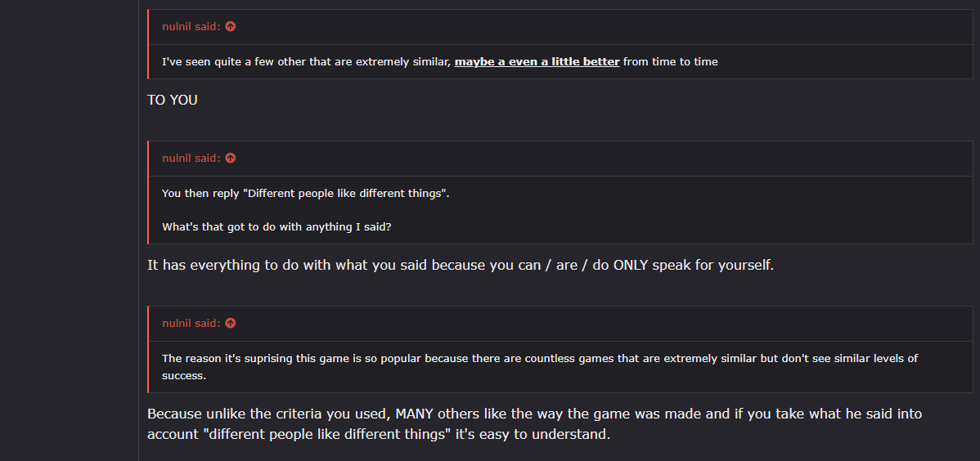The width and height of the screenshot is (980, 461).
Task: Click quoted line "You then reply Different people like different things"
Action: click(x=306, y=193)
